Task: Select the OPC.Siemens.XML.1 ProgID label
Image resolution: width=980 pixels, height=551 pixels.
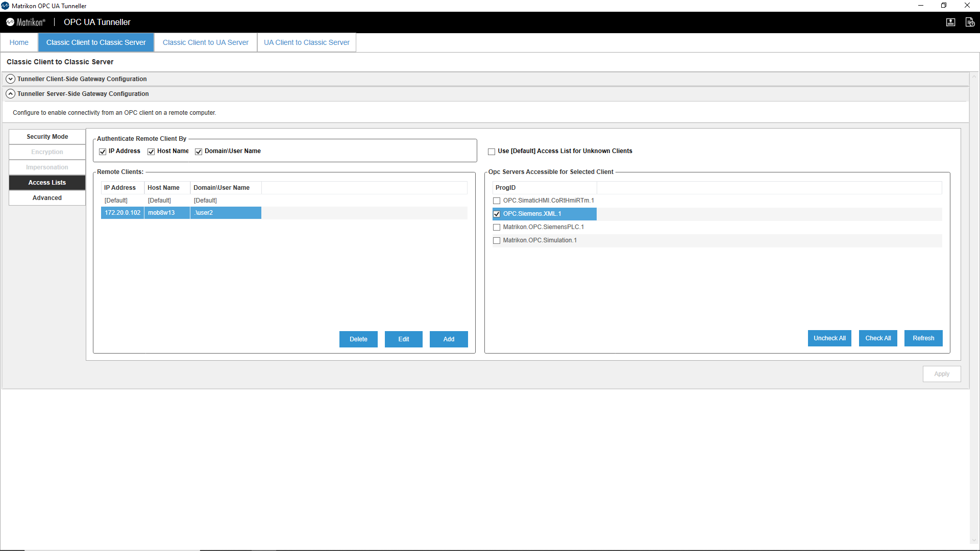Action: [x=532, y=214]
